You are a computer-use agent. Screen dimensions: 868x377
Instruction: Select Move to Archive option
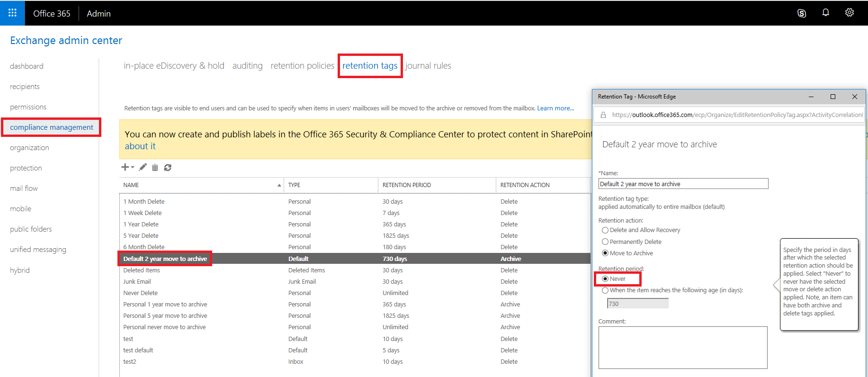coord(605,253)
